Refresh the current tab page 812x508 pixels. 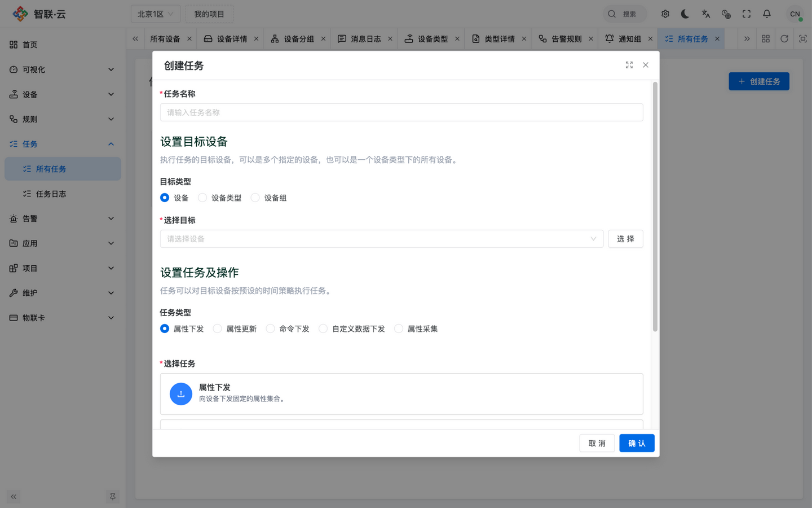(784, 39)
